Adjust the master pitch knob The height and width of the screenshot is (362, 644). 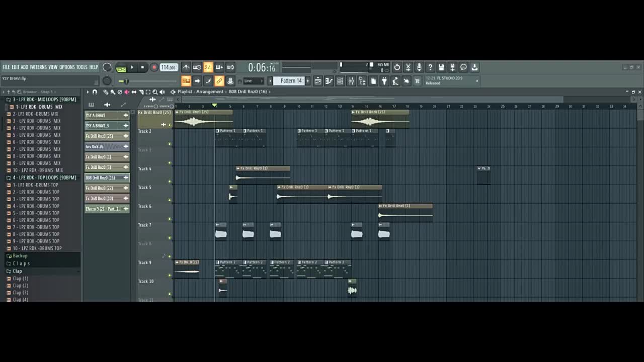(107, 80)
